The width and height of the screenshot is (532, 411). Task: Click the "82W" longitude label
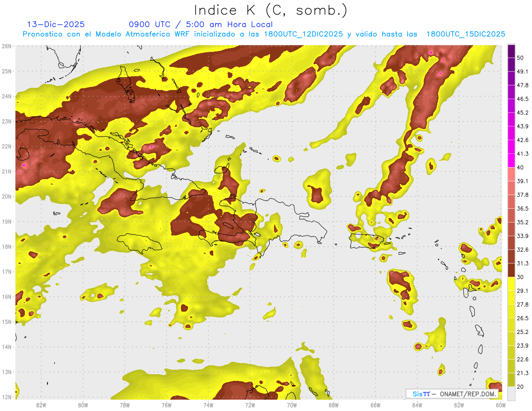click(41, 405)
